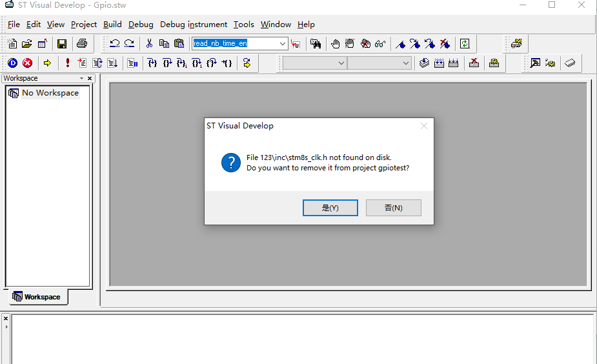Click the Close file toolbar icon
This screenshot has width=597, height=364.
(x=42, y=44)
